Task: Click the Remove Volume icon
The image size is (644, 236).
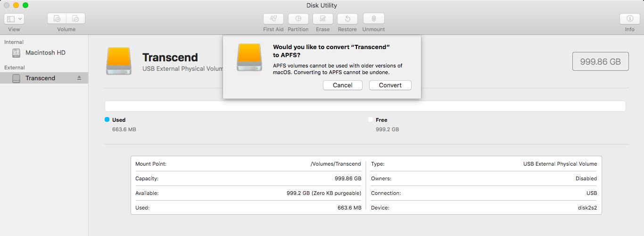Action: click(x=76, y=19)
